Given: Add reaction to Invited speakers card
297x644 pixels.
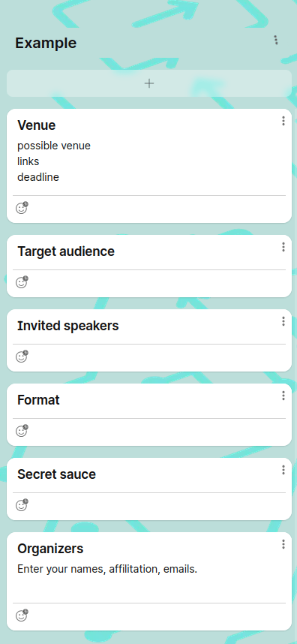Looking at the screenshot, I should (x=22, y=357).
